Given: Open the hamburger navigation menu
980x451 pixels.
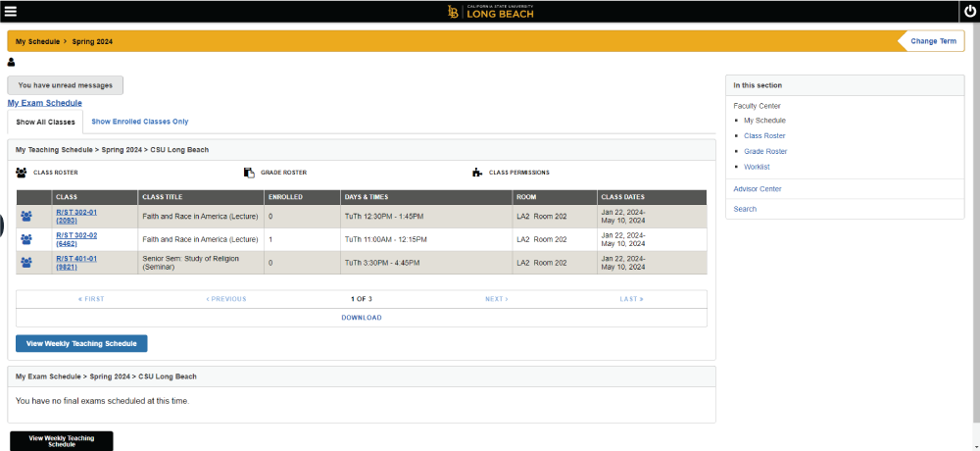Looking at the screenshot, I should point(11,11).
